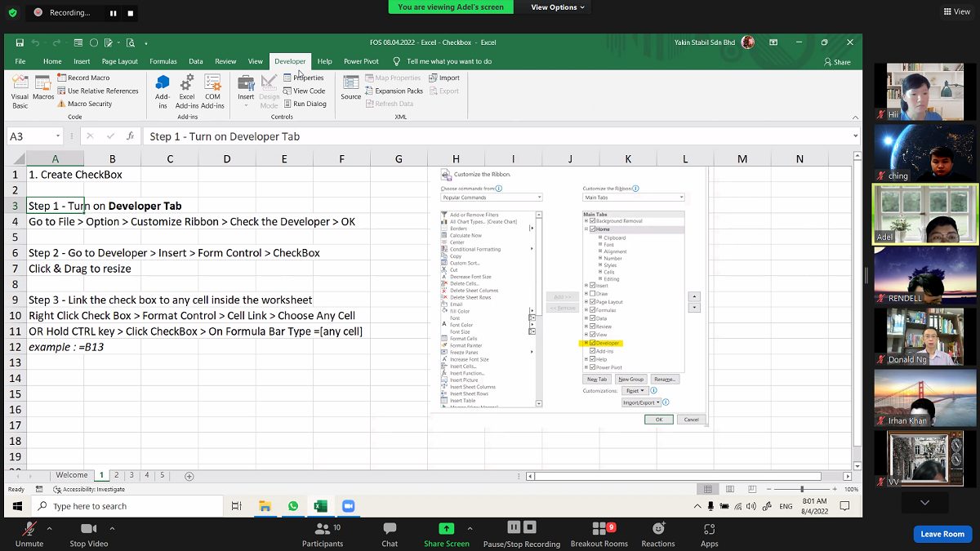The height and width of the screenshot is (551, 980).
Task: Toggle Stop Video in Zoom
Action: (88, 534)
